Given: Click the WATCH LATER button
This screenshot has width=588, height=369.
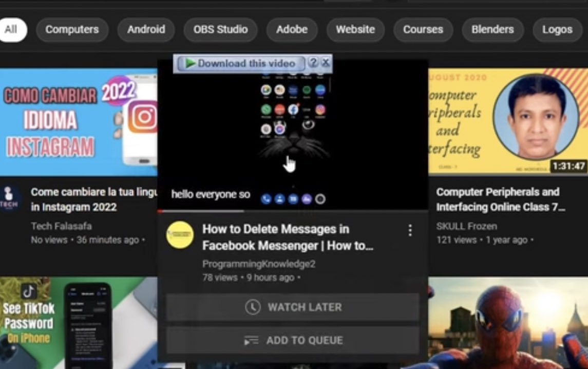Looking at the screenshot, I should coord(293,307).
